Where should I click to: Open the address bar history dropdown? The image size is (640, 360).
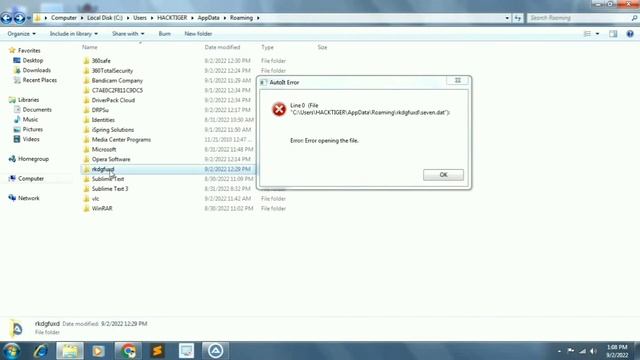(507, 18)
